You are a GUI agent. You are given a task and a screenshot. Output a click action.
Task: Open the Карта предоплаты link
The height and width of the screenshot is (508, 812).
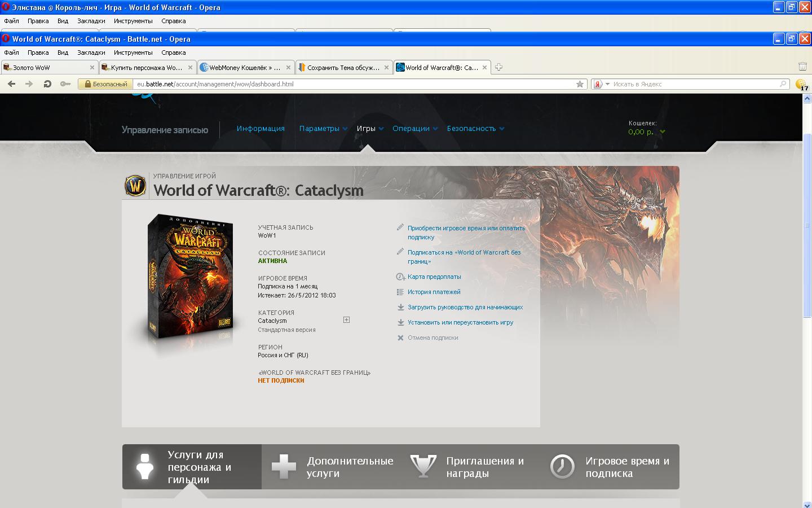coord(434,277)
